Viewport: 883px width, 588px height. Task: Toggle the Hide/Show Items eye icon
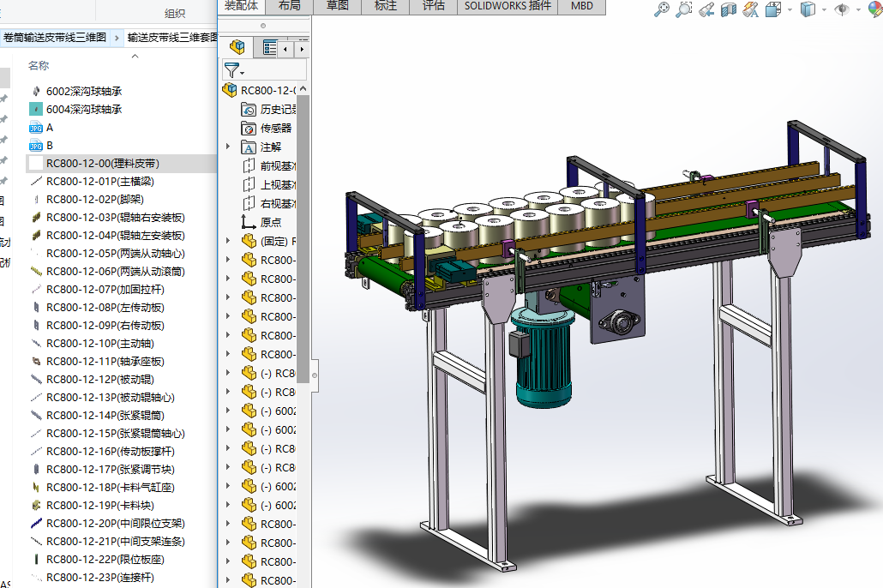coord(842,9)
